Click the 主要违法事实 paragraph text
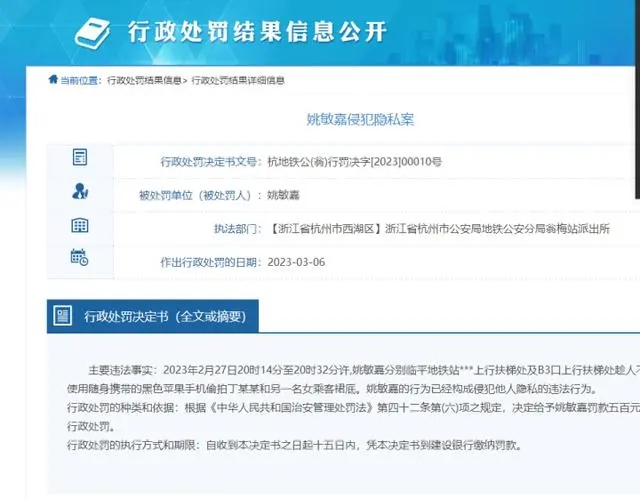This screenshot has width=640, height=499. [353, 379]
